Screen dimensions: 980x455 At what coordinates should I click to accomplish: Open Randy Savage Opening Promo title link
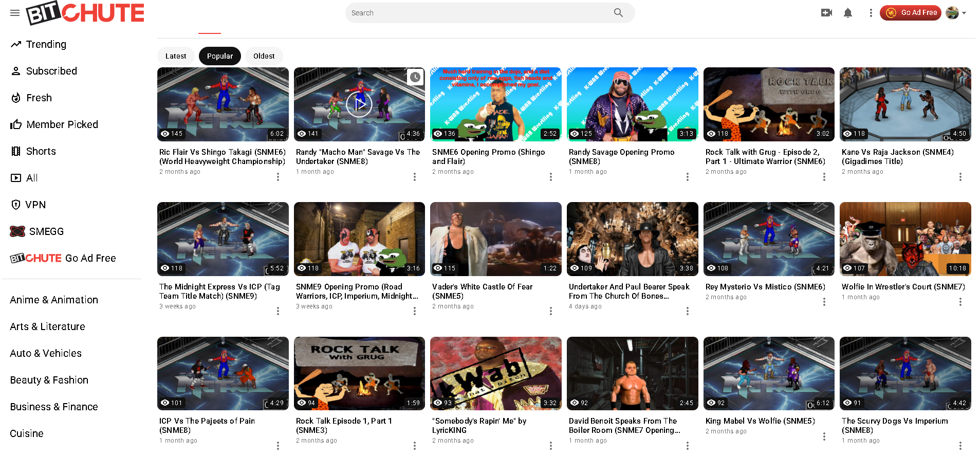622,157
